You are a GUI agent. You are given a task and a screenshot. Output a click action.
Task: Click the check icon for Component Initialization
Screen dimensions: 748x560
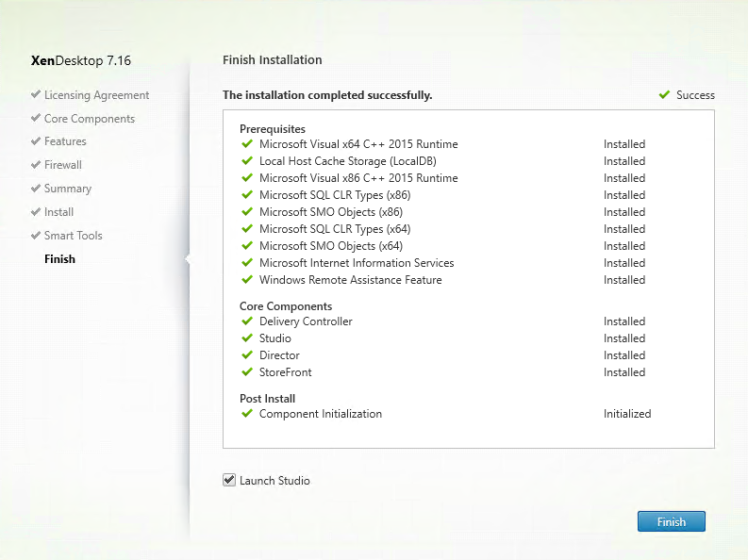click(246, 413)
